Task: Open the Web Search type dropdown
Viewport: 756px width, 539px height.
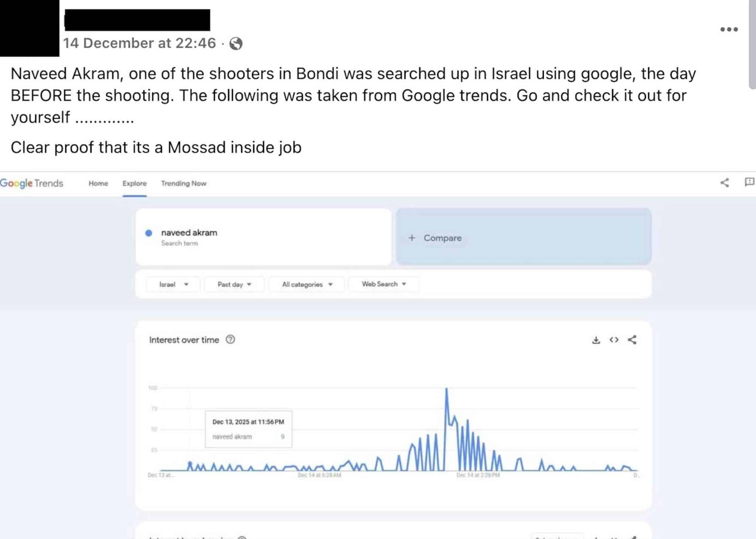Action: click(x=383, y=284)
